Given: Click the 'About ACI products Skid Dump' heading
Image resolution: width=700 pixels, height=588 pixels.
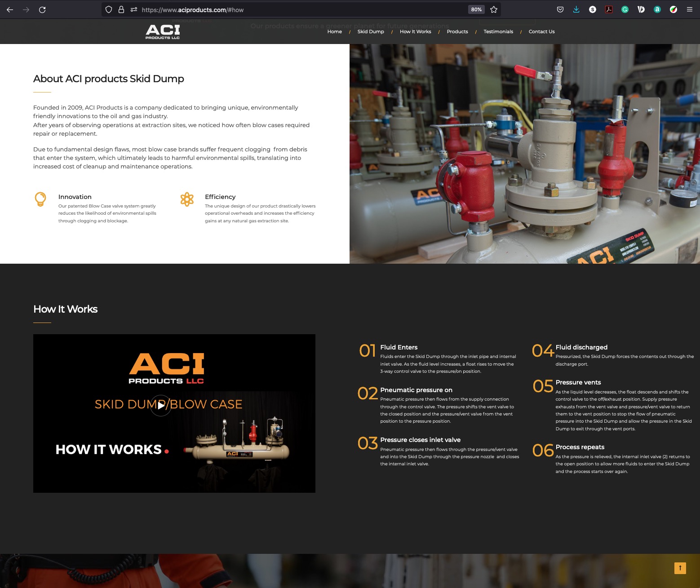Looking at the screenshot, I should click(x=109, y=79).
